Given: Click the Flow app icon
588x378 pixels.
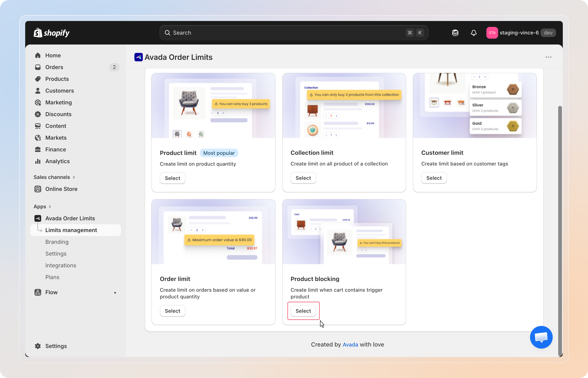Looking at the screenshot, I should (38, 292).
